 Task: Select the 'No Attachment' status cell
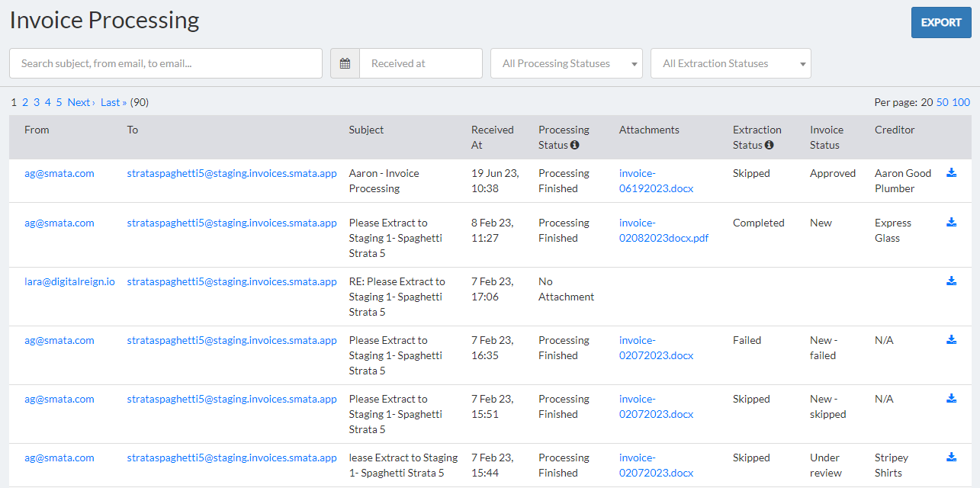coord(566,289)
